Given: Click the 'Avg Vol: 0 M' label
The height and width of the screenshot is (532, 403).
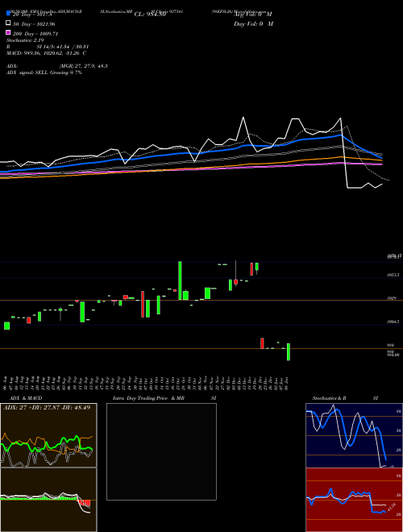Looking at the screenshot, I should (253, 15).
